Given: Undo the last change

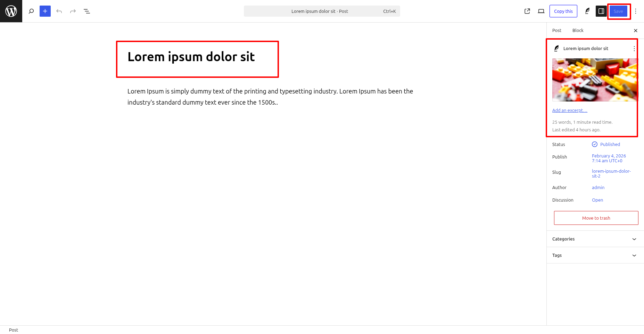Looking at the screenshot, I should (59, 11).
